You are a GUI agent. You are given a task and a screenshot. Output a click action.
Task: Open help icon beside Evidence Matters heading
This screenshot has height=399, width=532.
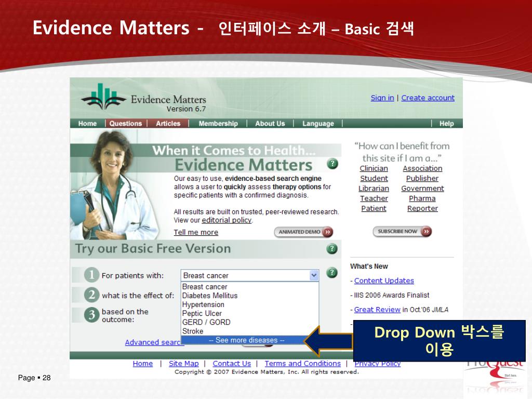pos(332,164)
